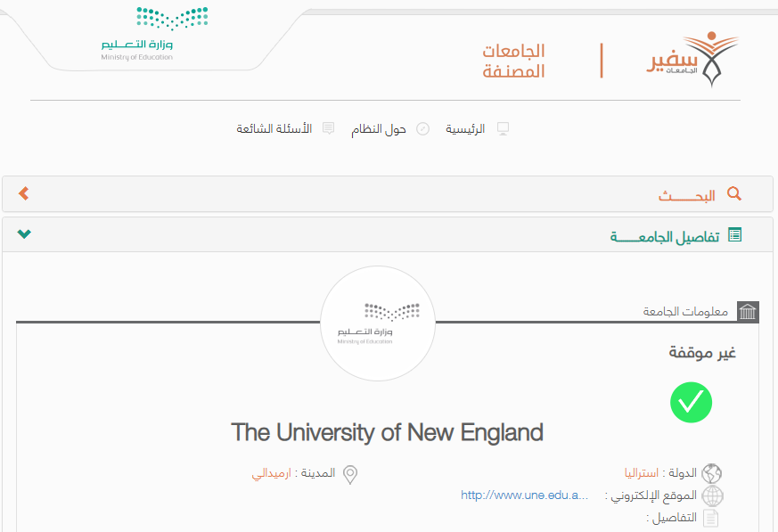Click the list icon beside تفاصيل الجامعة
This screenshot has height=532, width=778.
(x=735, y=234)
